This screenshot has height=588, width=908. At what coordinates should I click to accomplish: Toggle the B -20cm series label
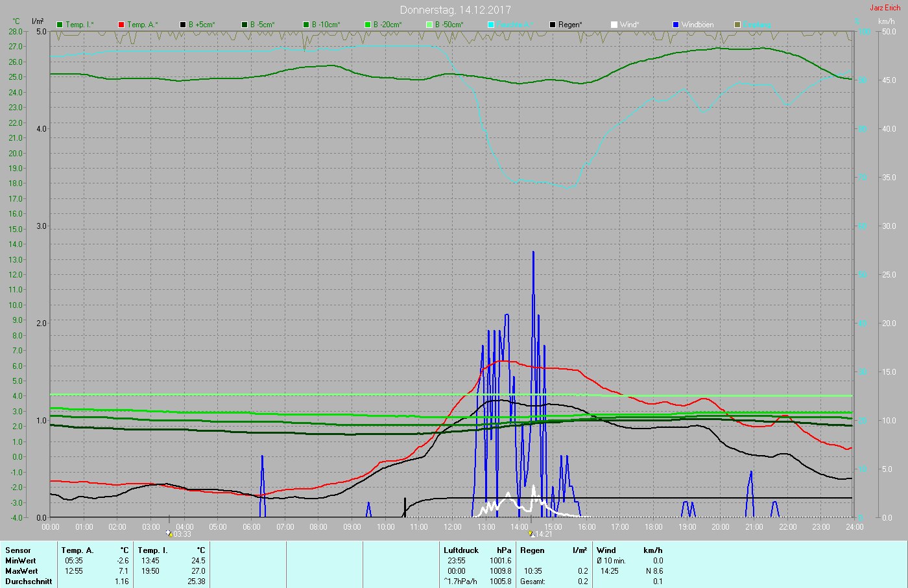[387, 25]
